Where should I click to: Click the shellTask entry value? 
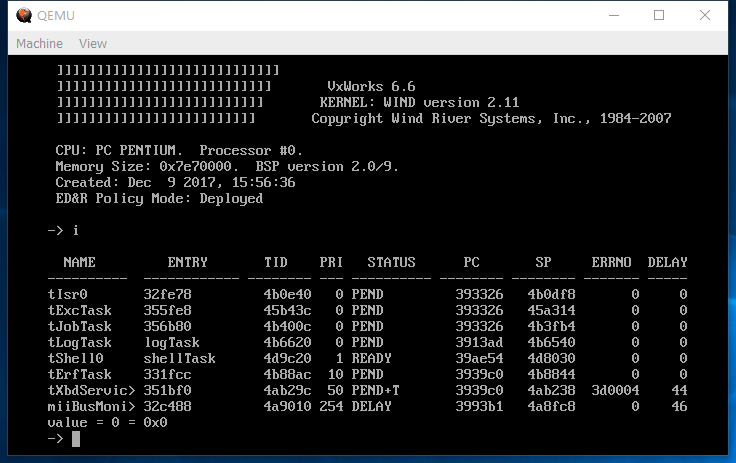click(179, 358)
